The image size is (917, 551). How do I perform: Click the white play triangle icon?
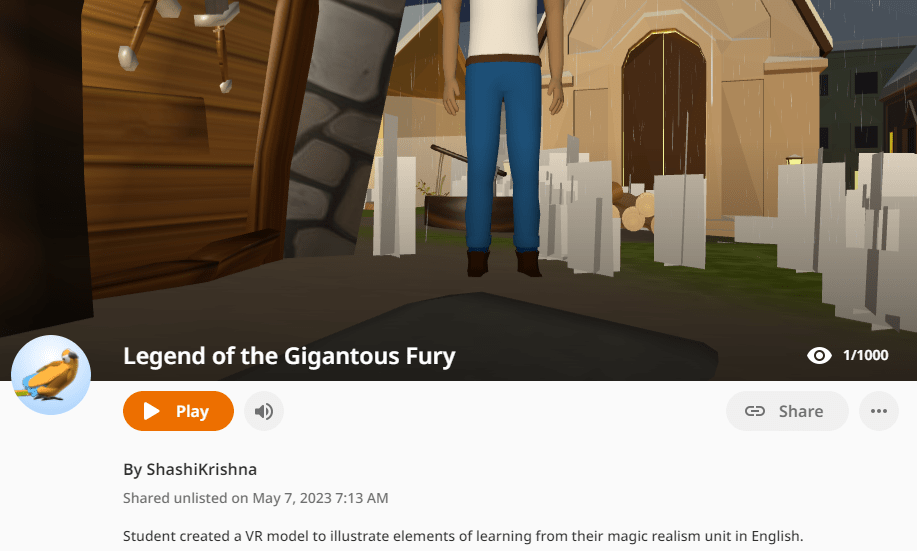coord(151,411)
